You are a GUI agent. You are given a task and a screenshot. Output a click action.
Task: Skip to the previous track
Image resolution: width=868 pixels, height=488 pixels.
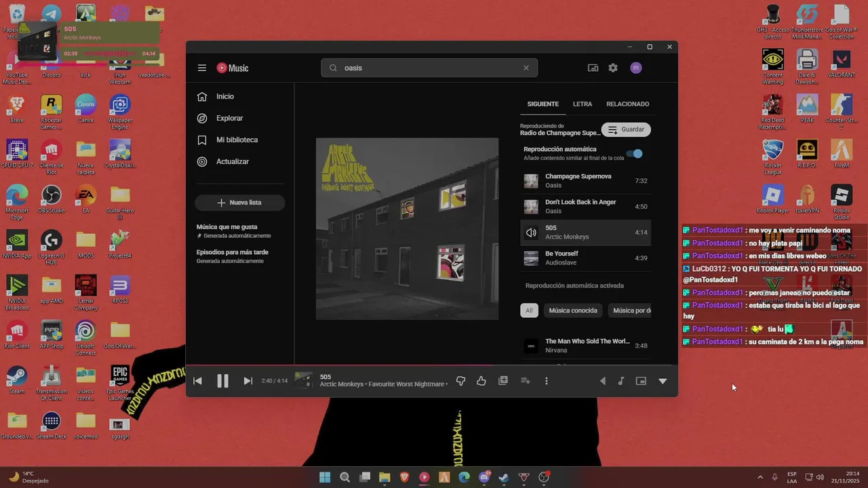click(197, 381)
